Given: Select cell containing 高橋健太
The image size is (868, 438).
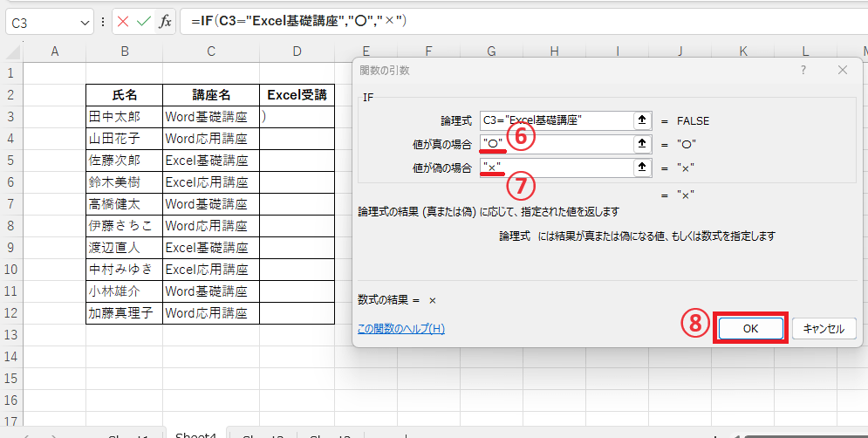Looking at the screenshot, I should click(125, 204).
